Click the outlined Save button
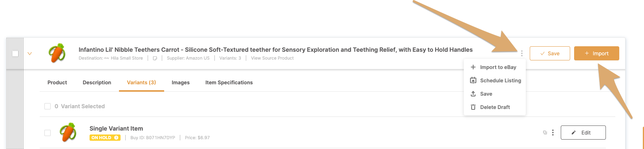 click(550, 53)
